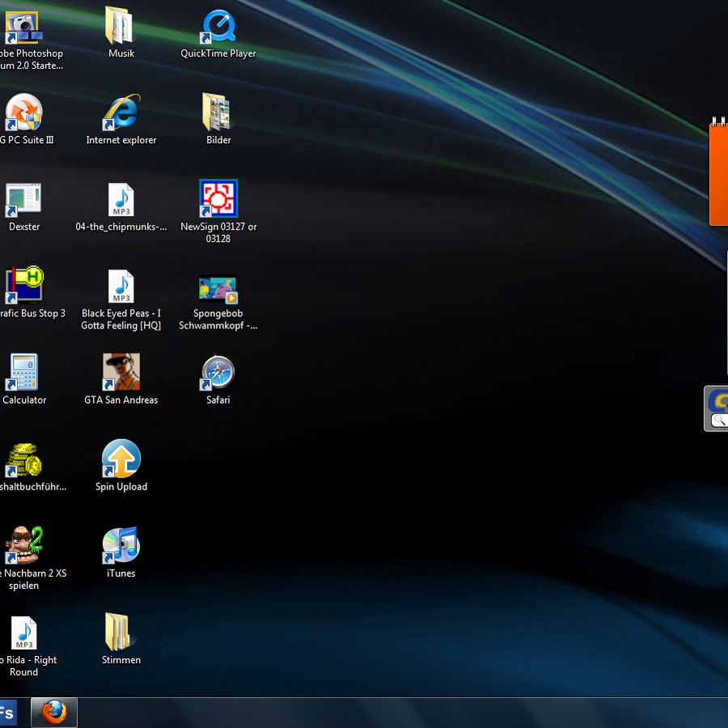This screenshot has width=728, height=728.
Task: Click the Spin Upload icon
Action: 121,459
